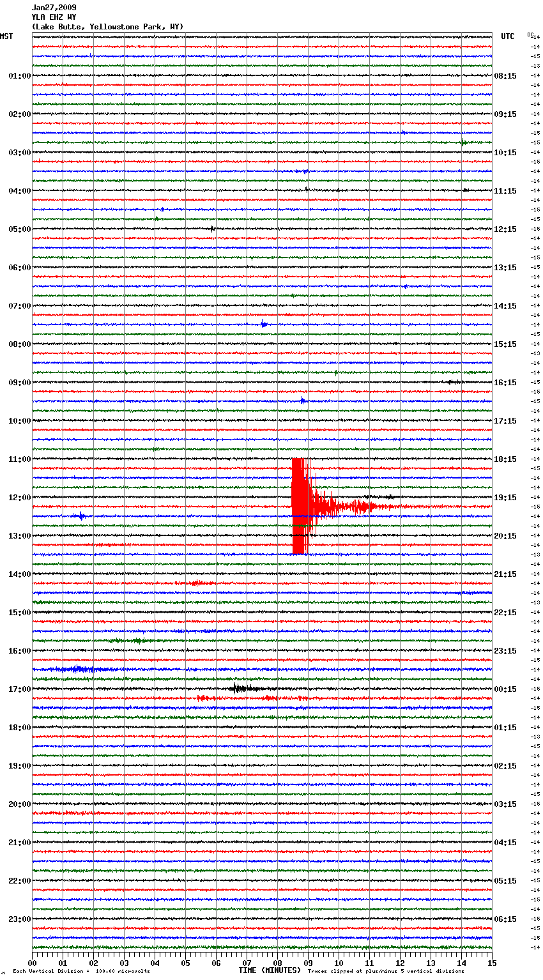Screen dimensions: 543x980
Task: Select the 13:00 MST time label
Action: [x=20, y=536]
